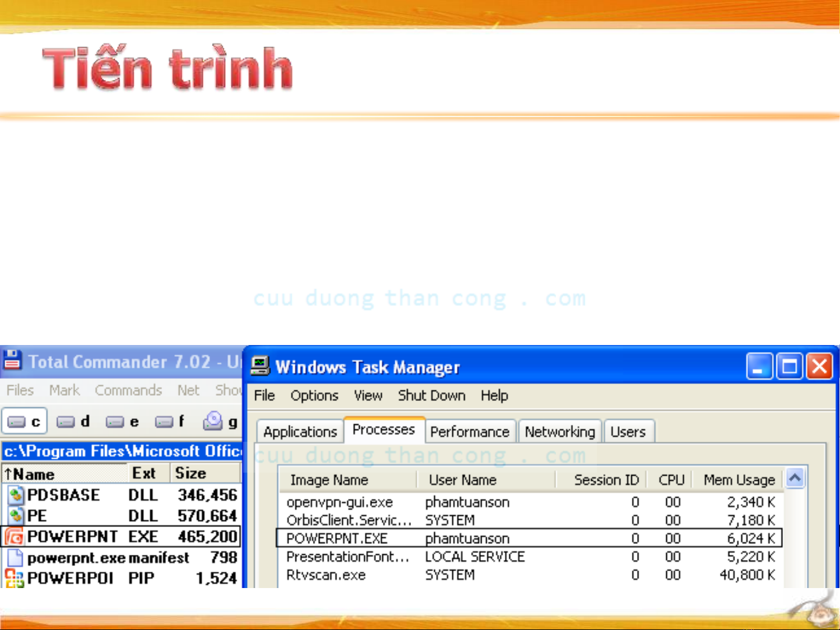Open Options menu in Task Manager

(314, 395)
